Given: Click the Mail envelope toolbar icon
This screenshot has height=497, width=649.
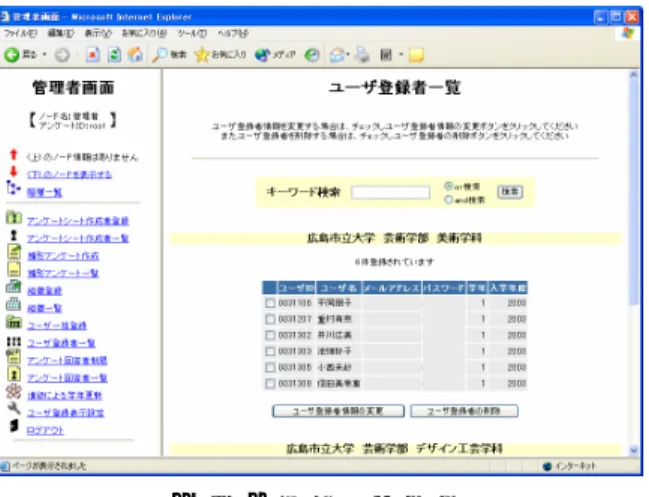Looking at the screenshot, I should pos(337,55).
